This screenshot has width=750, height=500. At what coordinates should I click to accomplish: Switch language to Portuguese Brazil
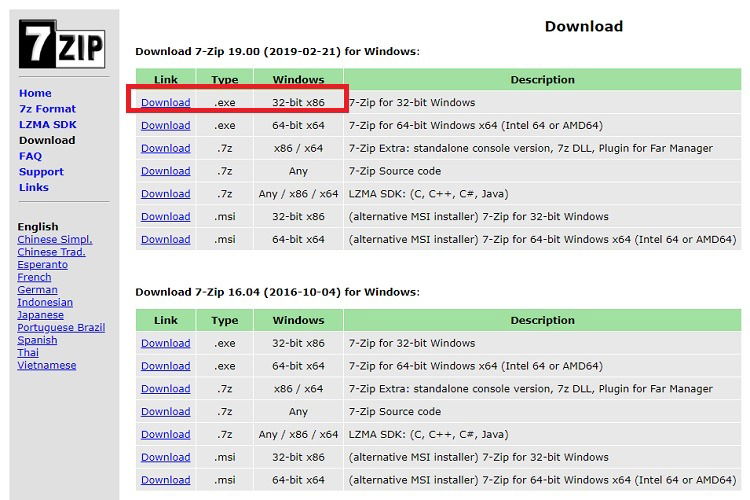61,328
